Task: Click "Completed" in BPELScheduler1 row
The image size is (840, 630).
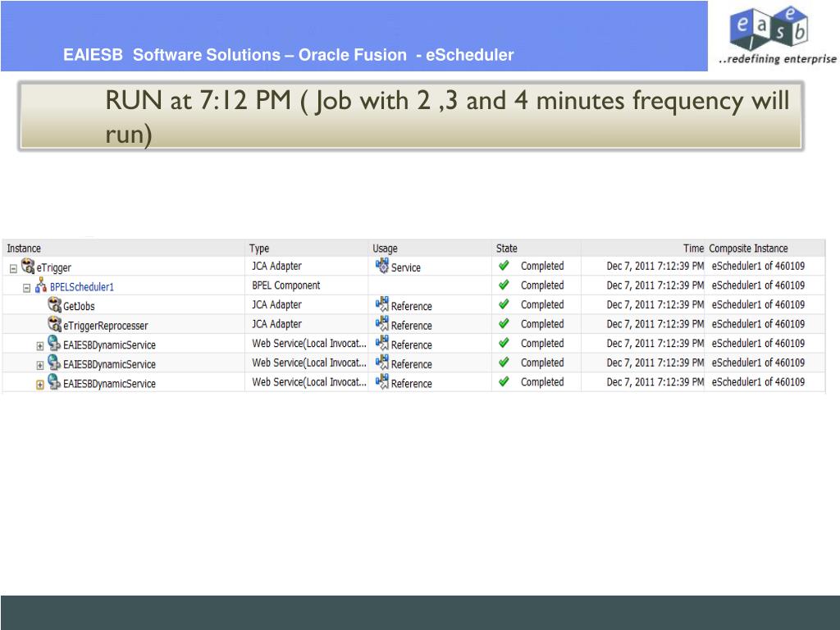Action: coord(542,285)
